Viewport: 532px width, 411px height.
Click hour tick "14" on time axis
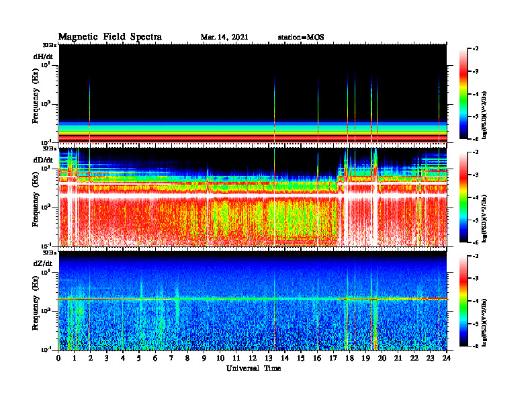coord(285,358)
